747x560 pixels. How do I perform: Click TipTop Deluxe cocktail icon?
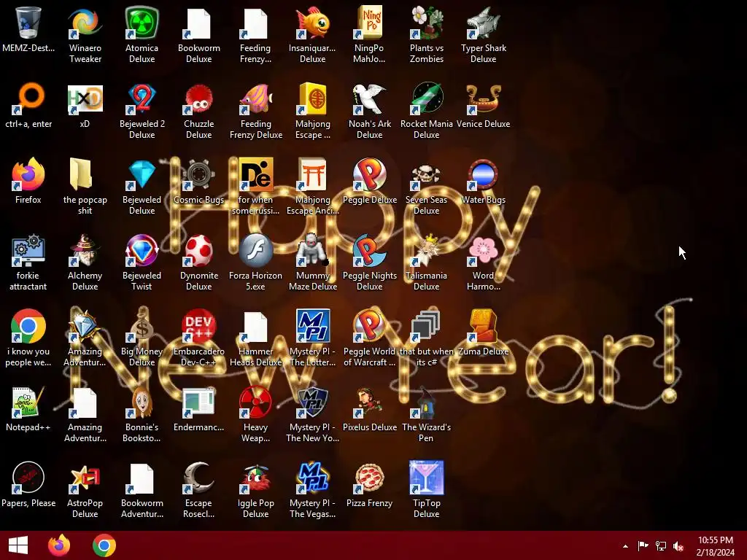(x=426, y=478)
